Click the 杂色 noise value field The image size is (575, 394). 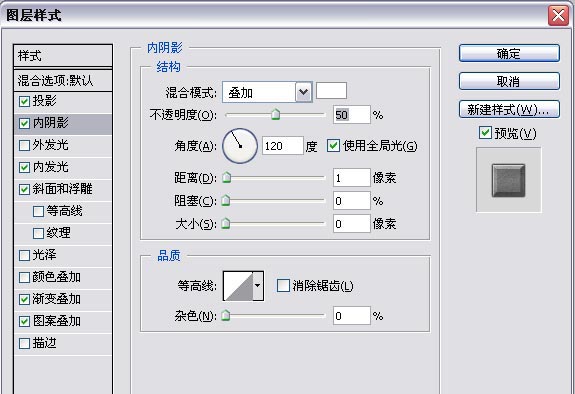click(352, 315)
